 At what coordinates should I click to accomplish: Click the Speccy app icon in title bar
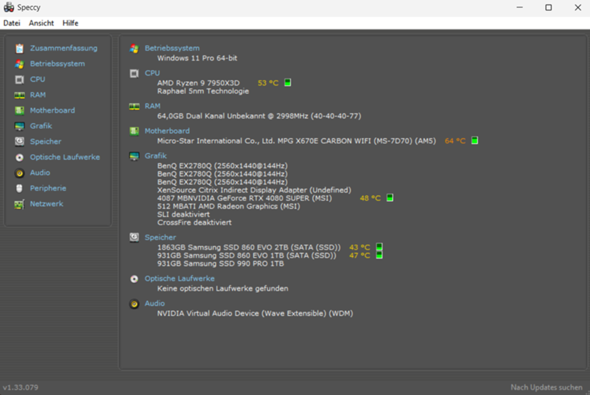point(9,7)
